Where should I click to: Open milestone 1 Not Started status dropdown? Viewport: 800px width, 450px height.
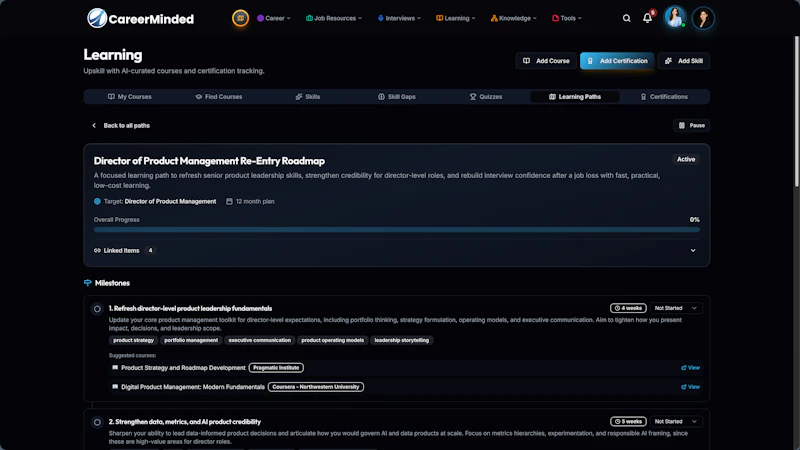coord(675,308)
